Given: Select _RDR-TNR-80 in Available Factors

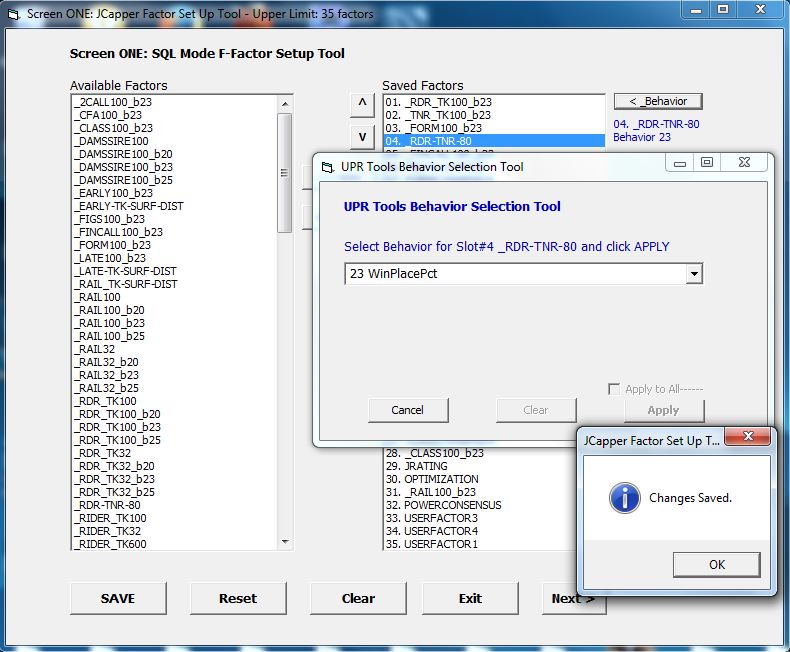Looking at the screenshot, I should click(x=174, y=505).
